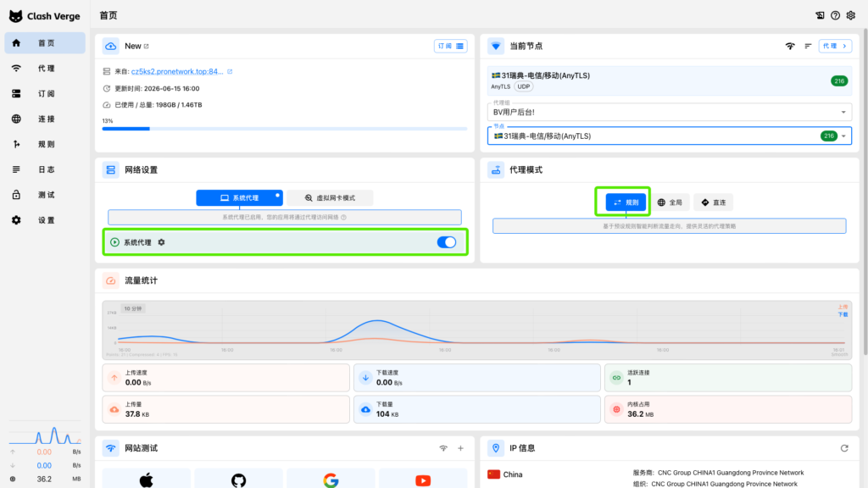
Task: Toggle the 系统代理 switch
Action: 446,242
